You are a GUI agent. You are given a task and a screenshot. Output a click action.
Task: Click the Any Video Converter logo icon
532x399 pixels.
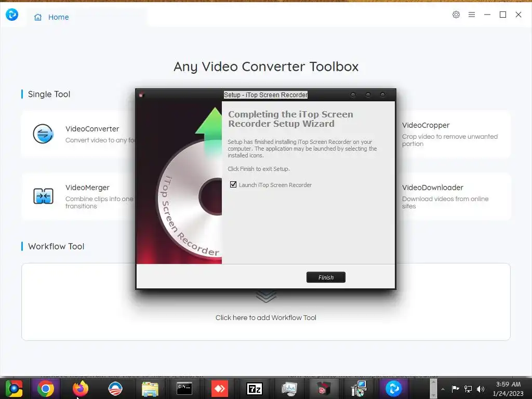click(12, 15)
